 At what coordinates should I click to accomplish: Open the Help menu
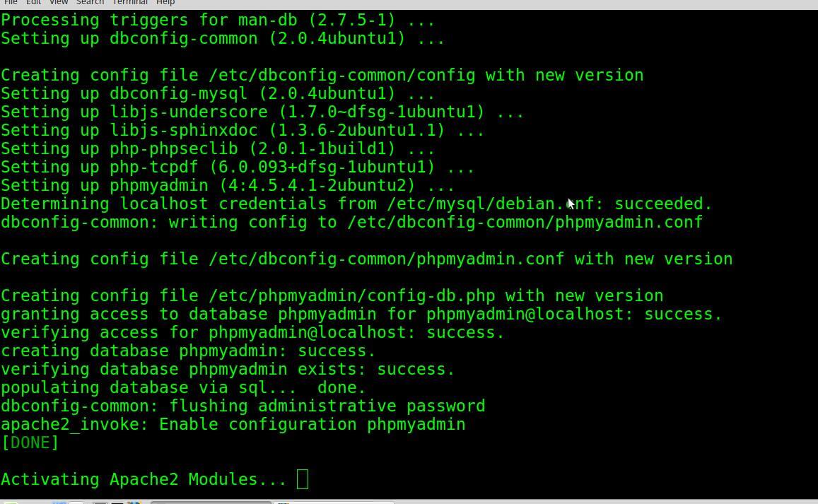(165, 3)
